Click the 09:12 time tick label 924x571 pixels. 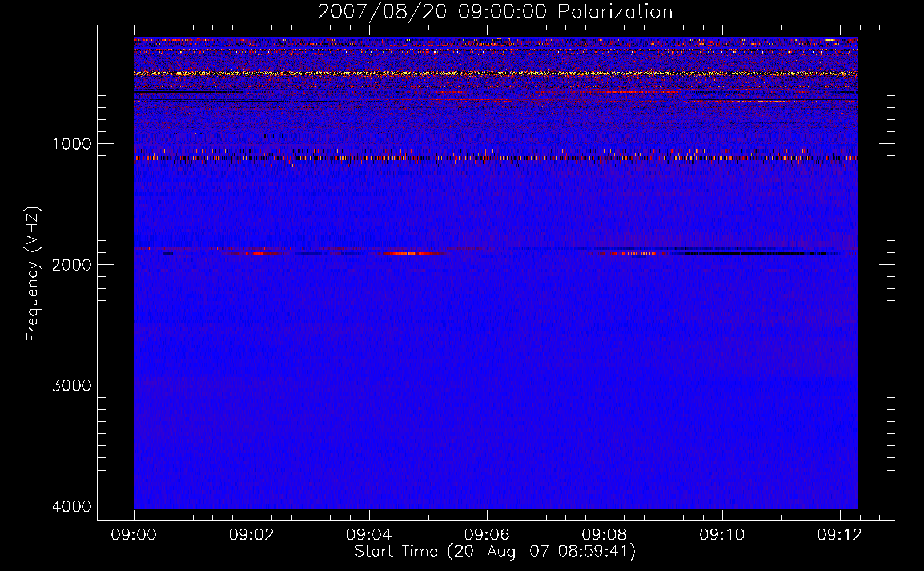pos(840,535)
